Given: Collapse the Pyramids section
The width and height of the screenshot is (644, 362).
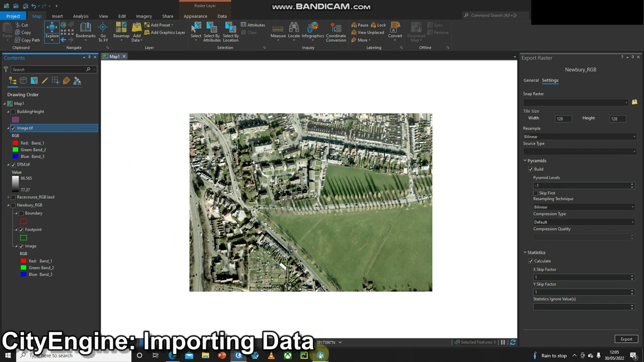Looking at the screenshot, I should 525,161.
